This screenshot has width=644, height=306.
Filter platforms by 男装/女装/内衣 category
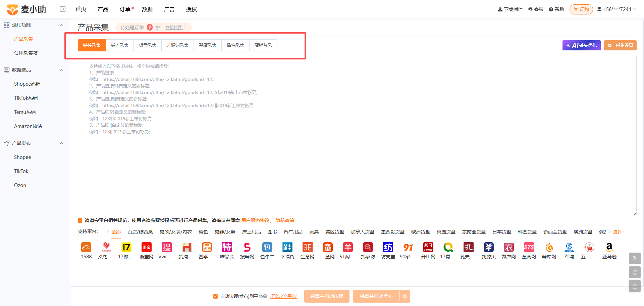coord(176,232)
